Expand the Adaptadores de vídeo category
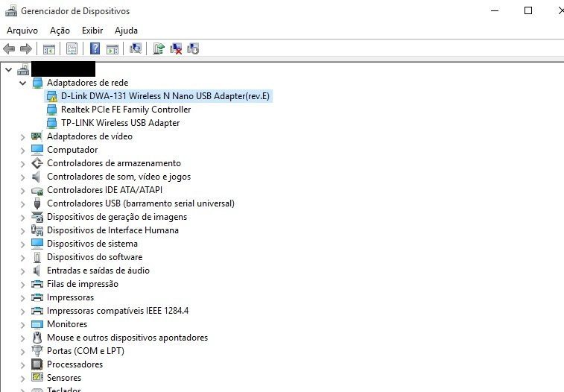The width and height of the screenshot is (564, 392). (22, 137)
